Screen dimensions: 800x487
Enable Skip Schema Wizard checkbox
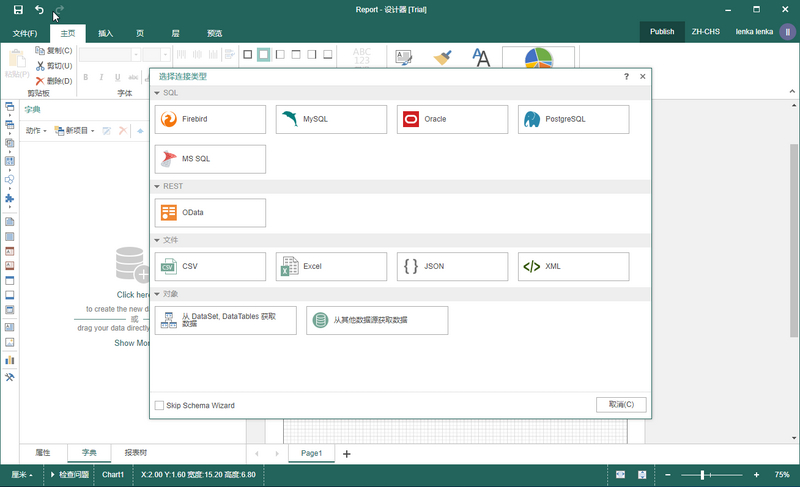pyautogui.click(x=159, y=405)
